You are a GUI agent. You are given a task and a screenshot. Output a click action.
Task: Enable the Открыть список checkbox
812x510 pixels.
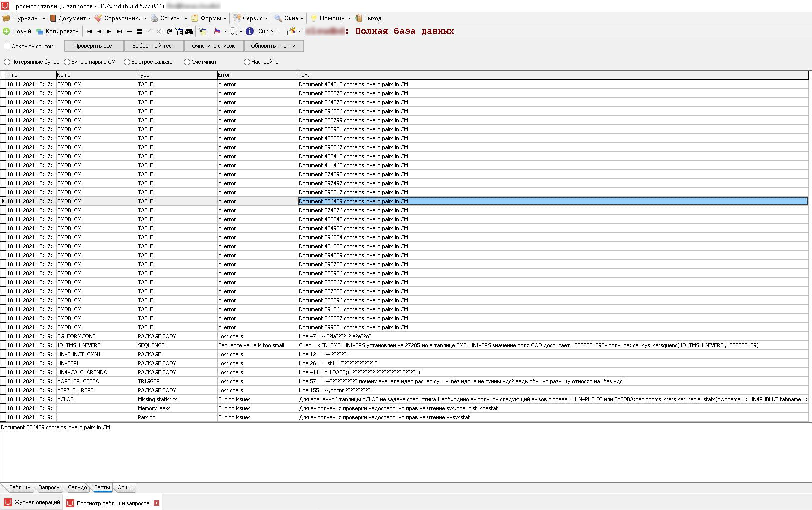click(7, 46)
